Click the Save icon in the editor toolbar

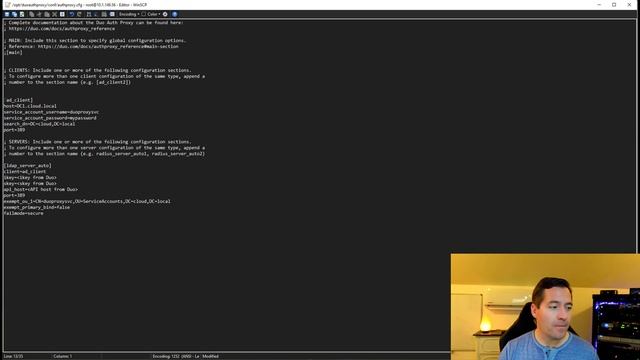tap(7, 14)
